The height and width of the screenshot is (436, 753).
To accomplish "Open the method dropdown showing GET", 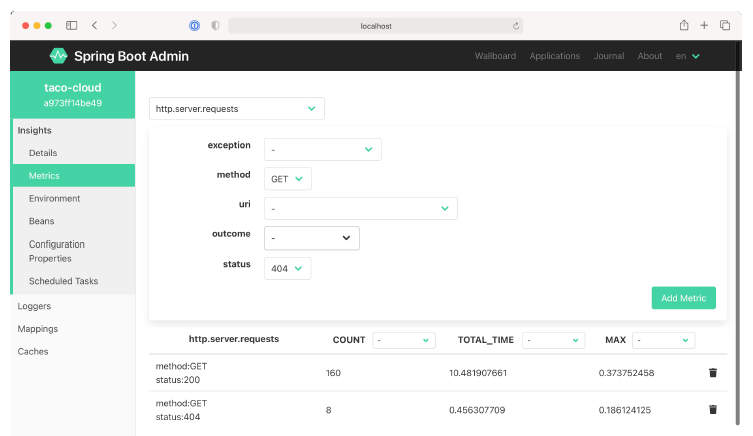I will (288, 179).
